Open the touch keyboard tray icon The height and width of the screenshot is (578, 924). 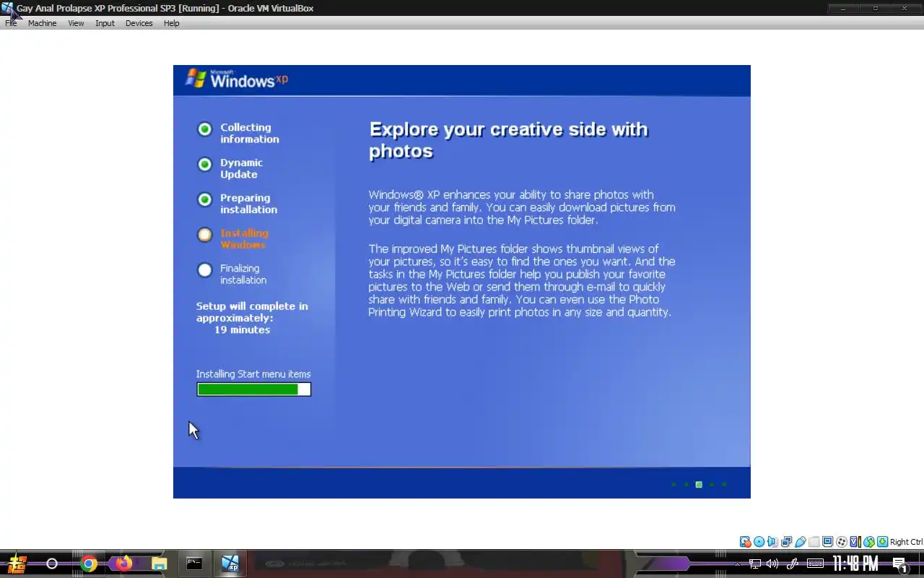pos(815,564)
